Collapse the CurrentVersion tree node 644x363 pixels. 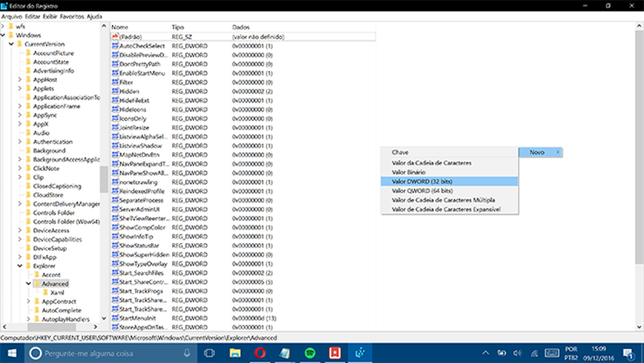point(11,44)
